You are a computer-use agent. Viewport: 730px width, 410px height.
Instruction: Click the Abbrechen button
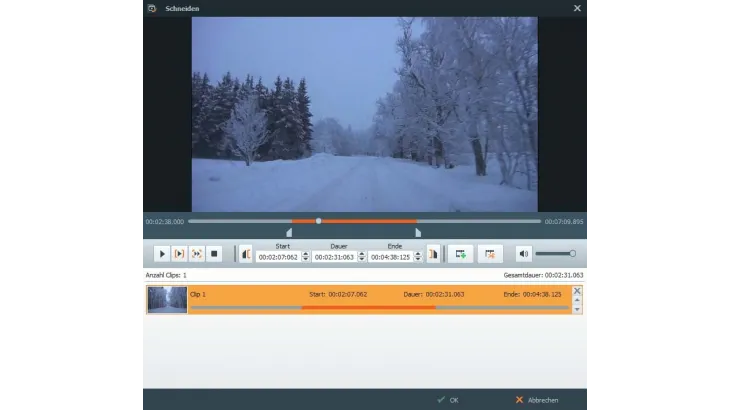pyautogui.click(x=535, y=399)
